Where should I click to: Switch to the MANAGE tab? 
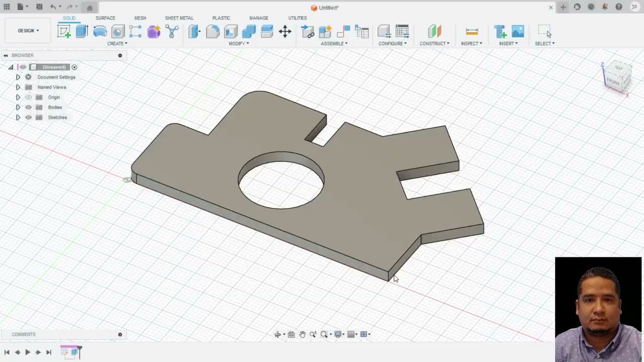tap(259, 18)
